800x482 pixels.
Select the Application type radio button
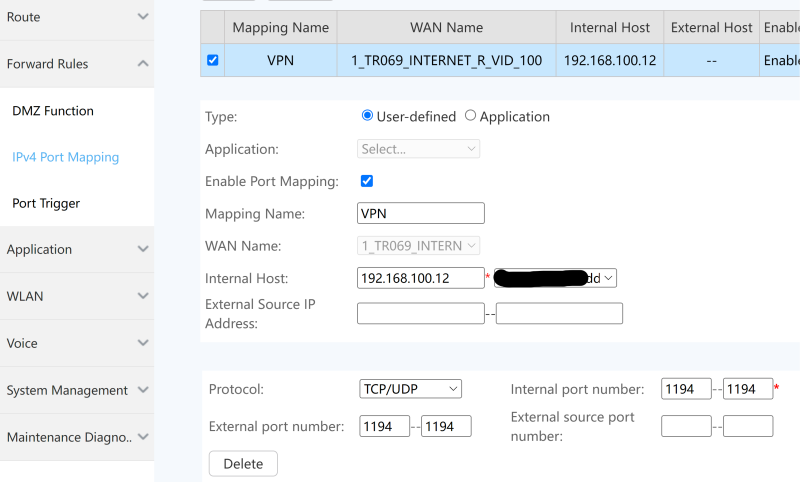470,116
